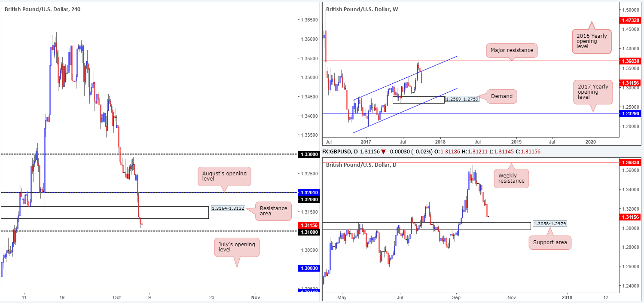Select the blue 1.30030 price label

point(310,268)
